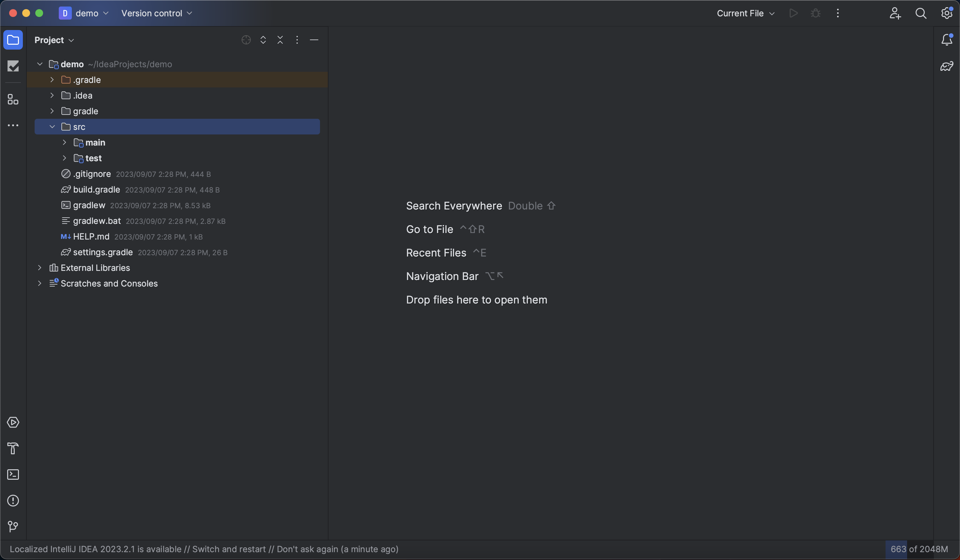The width and height of the screenshot is (960, 560).
Task: Expand External Libraries
Action: (x=40, y=268)
